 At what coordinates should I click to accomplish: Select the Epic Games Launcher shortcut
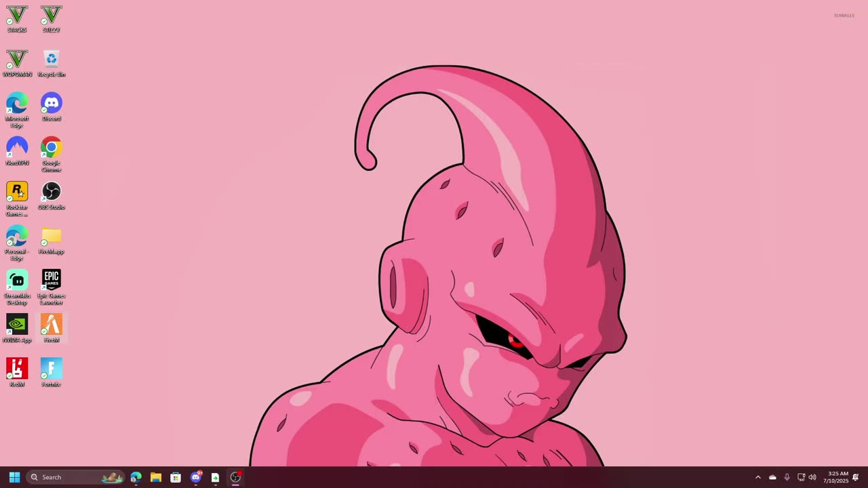[x=51, y=287]
